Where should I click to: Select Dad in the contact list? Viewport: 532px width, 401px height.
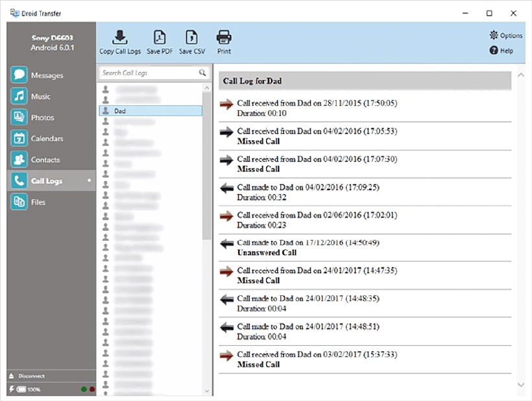click(151, 111)
